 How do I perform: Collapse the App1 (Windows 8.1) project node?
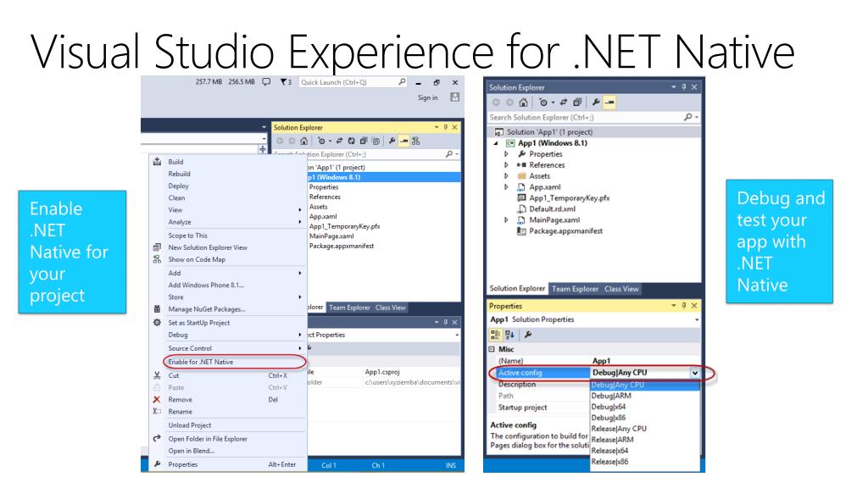tap(496, 143)
